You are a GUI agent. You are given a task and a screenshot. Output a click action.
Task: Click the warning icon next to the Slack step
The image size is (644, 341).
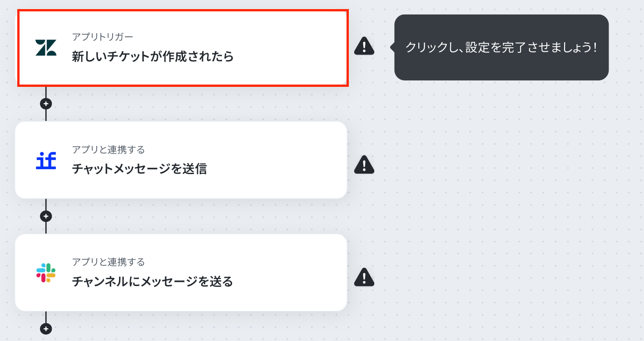pyautogui.click(x=364, y=277)
